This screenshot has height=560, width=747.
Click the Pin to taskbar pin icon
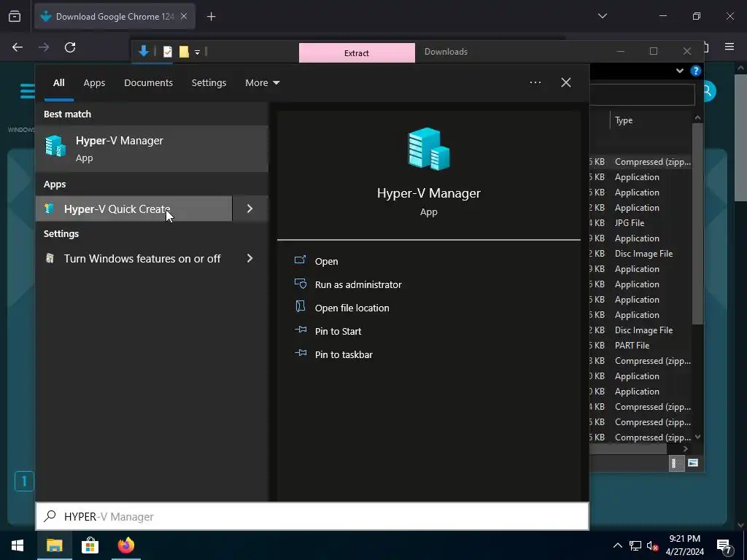pyautogui.click(x=300, y=353)
